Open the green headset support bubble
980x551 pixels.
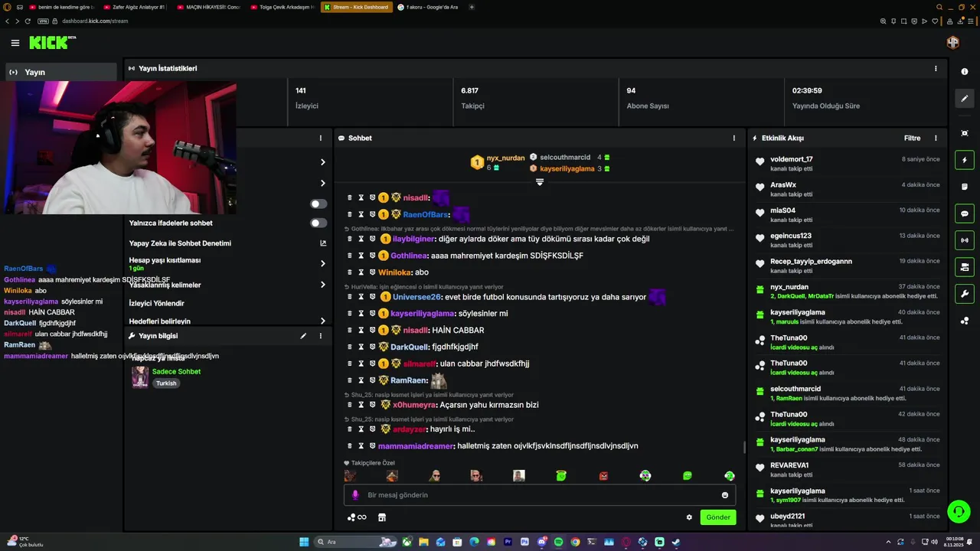tap(959, 510)
